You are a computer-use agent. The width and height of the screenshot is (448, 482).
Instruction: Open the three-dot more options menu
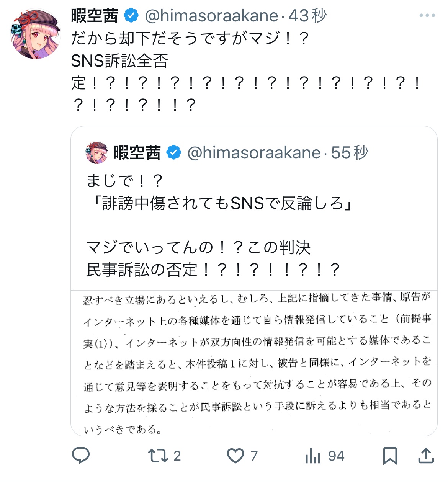coord(427,16)
